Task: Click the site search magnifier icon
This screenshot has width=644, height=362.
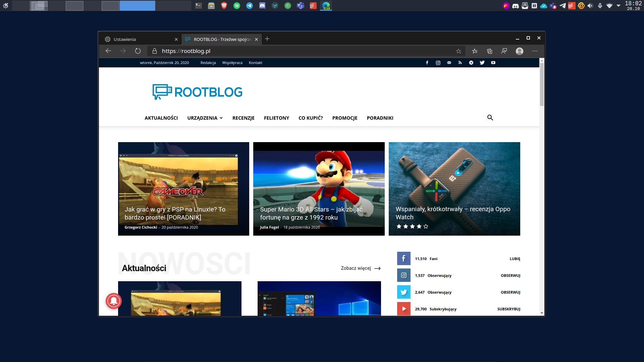Action: (x=490, y=118)
